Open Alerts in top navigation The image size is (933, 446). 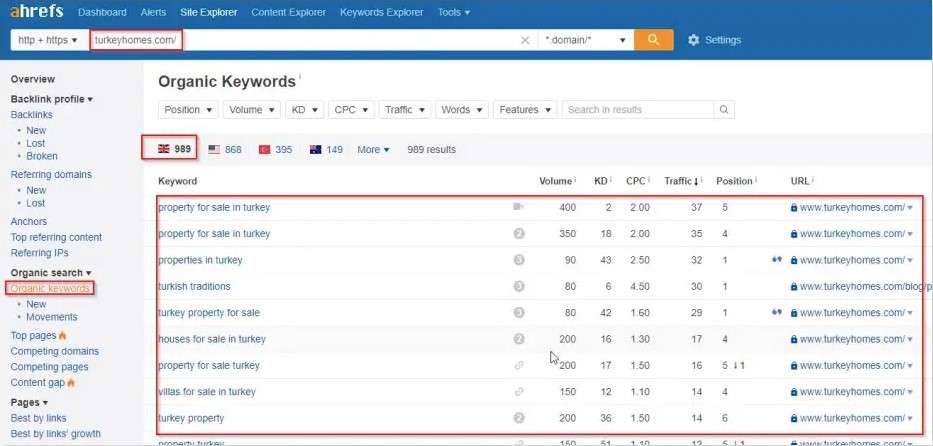click(x=154, y=12)
